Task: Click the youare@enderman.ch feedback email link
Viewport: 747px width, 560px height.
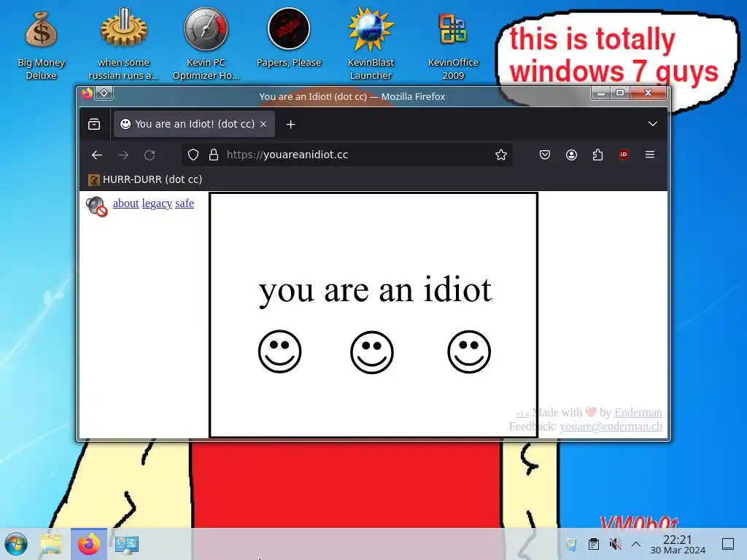Action: coord(611,426)
